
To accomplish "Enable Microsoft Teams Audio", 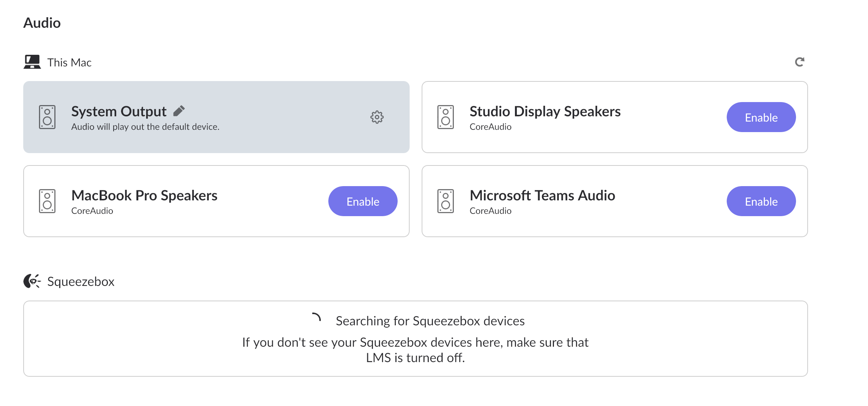I will (761, 201).
